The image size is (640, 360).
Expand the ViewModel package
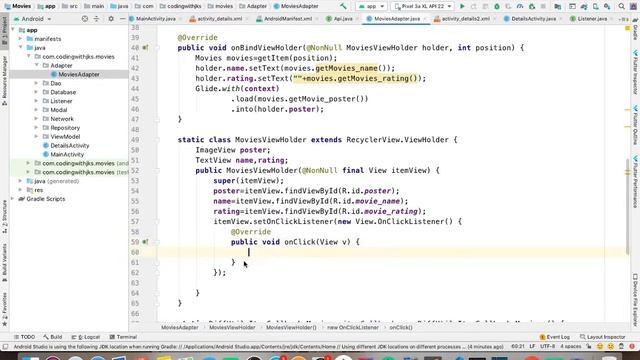(x=37, y=137)
